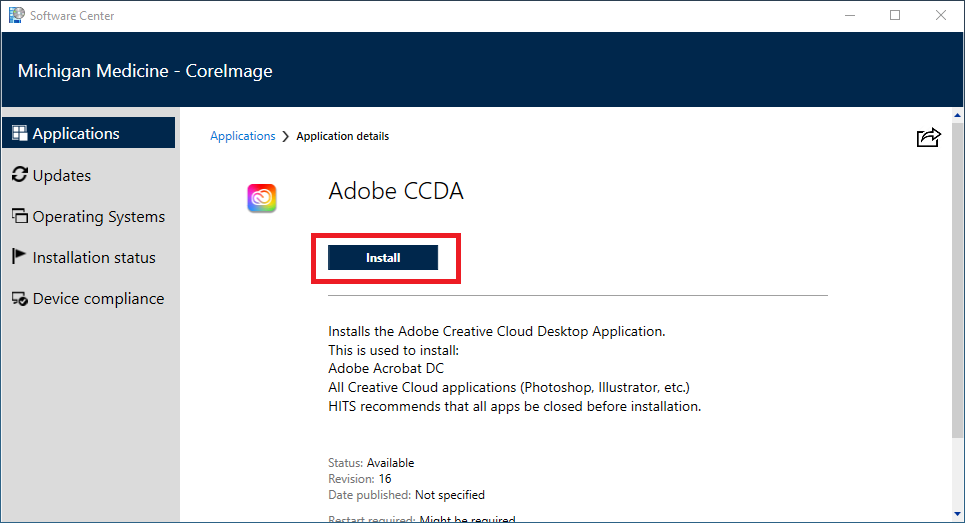965x523 pixels.
Task: Click the Application details breadcrumb label
Action: pyautogui.click(x=342, y=136)
